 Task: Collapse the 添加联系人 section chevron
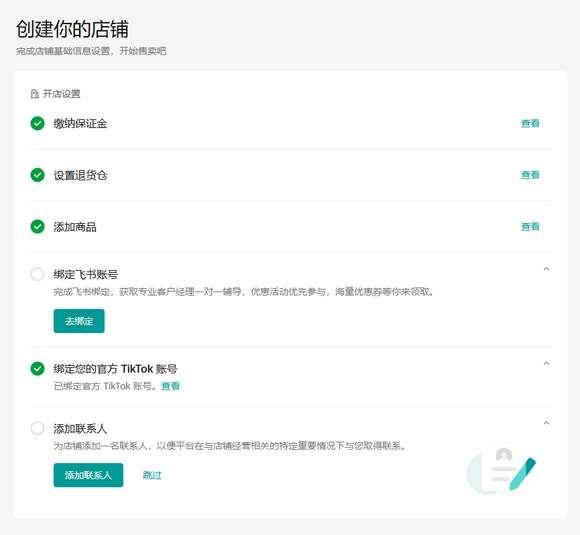(546, 423)
